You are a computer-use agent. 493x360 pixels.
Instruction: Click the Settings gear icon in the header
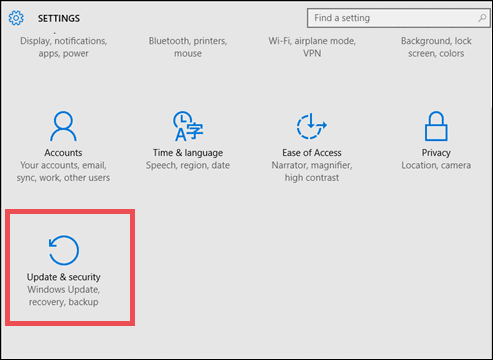point(16,18)
